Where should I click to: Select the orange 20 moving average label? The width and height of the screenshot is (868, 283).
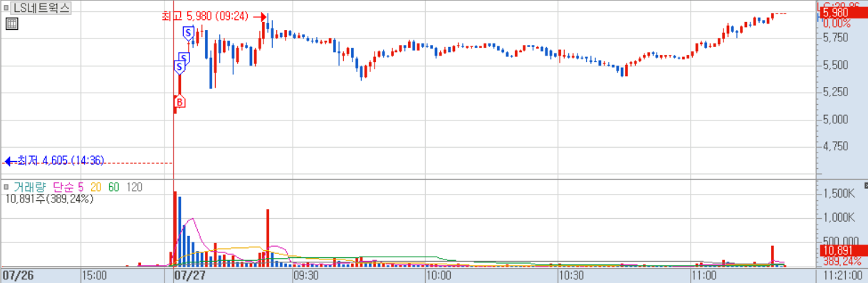pyautogui.click(x=95, y=187)
